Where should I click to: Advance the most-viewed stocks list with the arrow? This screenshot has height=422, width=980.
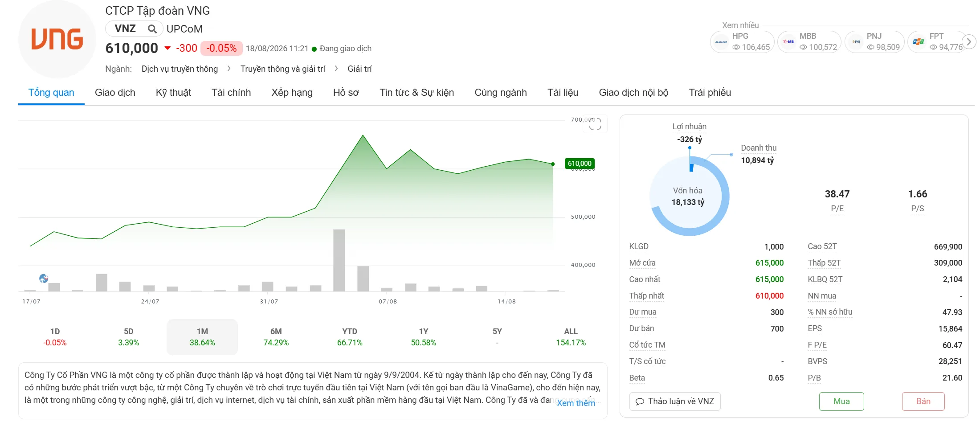pos(969,41)
